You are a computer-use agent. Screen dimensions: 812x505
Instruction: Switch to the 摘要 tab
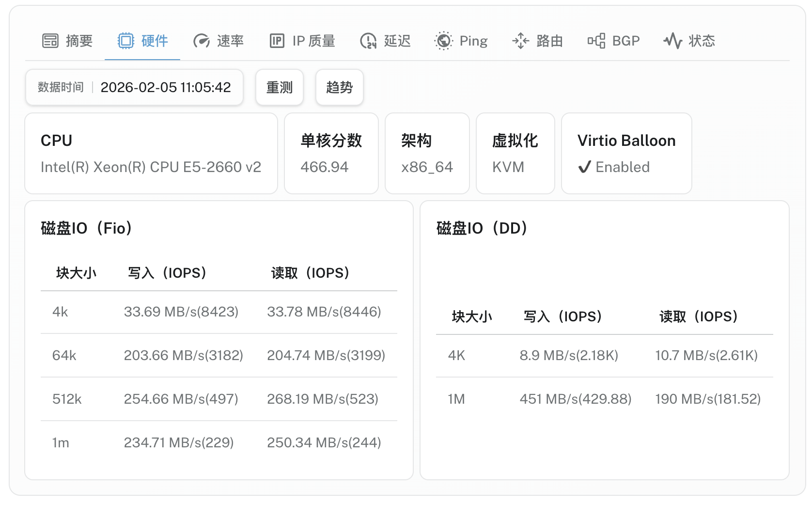click(x=67, y=41)
